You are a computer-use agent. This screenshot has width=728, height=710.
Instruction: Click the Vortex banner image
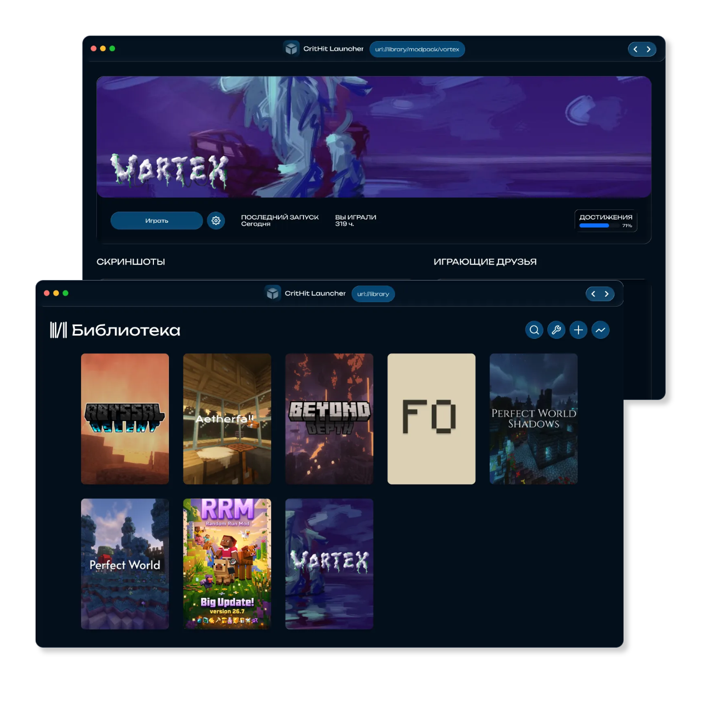coord(374,137)
